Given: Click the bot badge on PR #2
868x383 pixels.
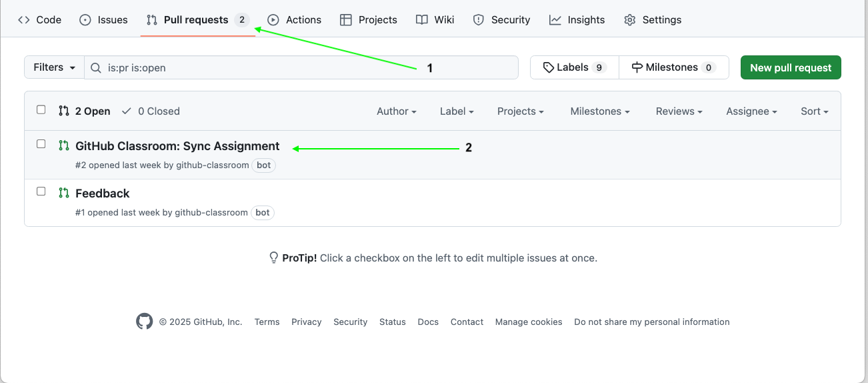Looking at the screenshot, I should [264, 165].
